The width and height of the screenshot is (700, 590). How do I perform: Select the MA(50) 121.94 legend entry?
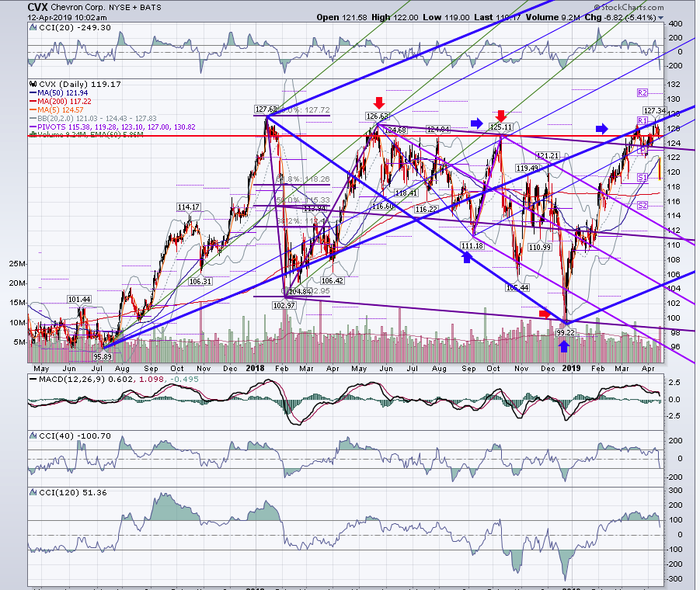coord(59,92)
